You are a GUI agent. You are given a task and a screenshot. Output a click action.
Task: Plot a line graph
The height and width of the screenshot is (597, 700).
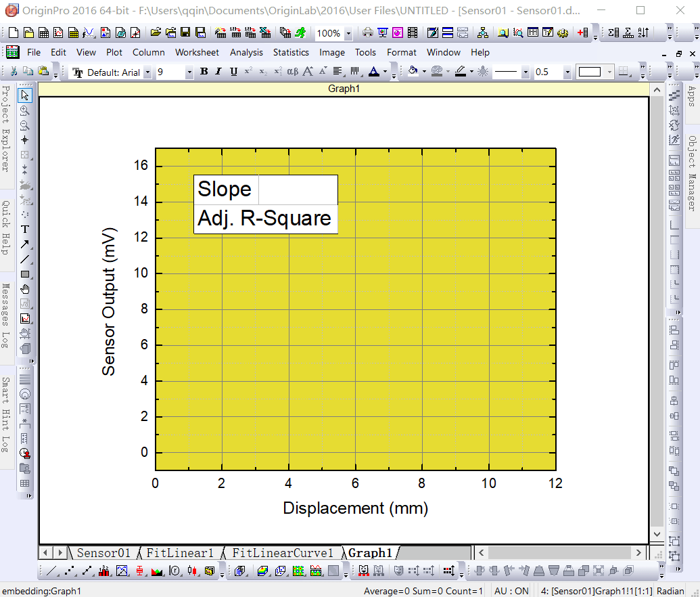(52, 571)
